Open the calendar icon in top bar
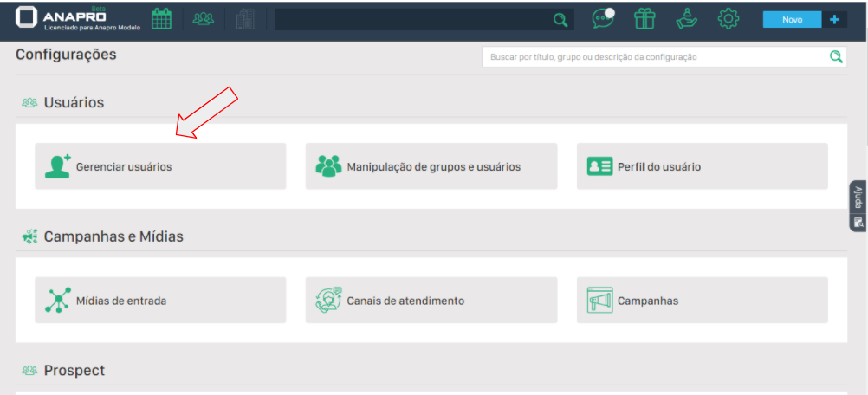868x395 pixels. 161,19
